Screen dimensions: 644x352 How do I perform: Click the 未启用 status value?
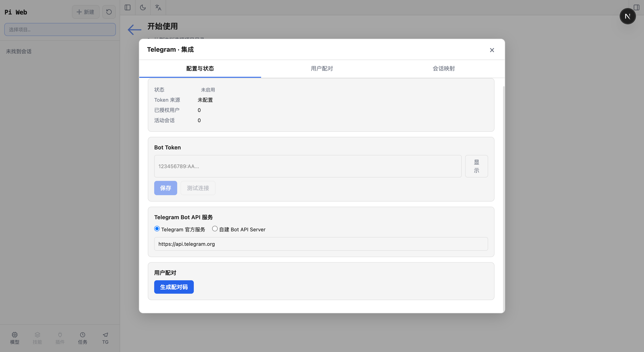208,90
